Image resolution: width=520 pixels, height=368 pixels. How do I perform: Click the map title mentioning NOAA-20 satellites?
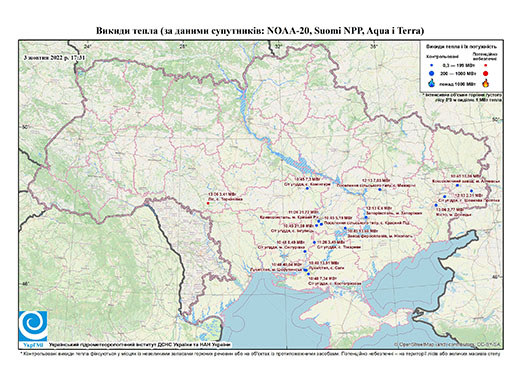click(x=260, y=31)
